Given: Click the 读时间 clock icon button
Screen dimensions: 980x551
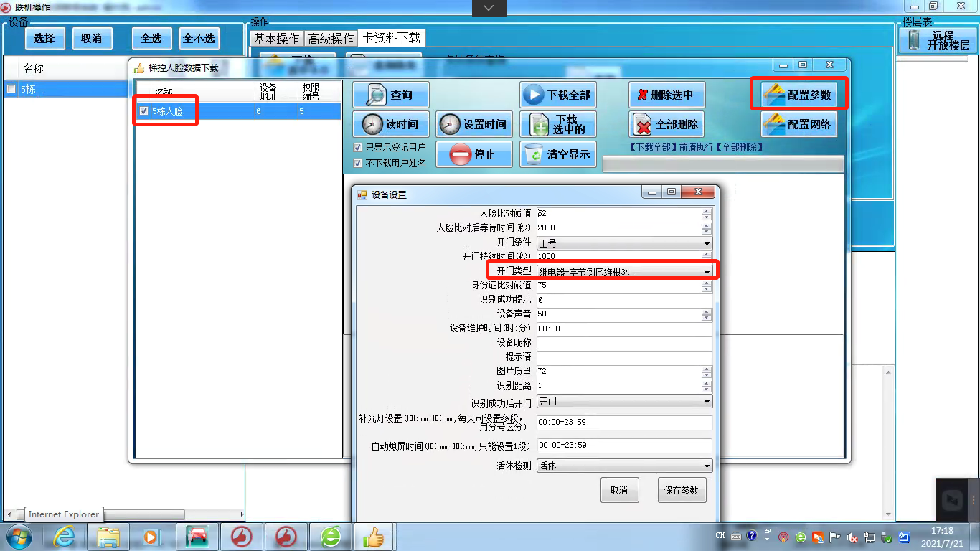Looking at the screenshot, I should [x=390, y=124].
